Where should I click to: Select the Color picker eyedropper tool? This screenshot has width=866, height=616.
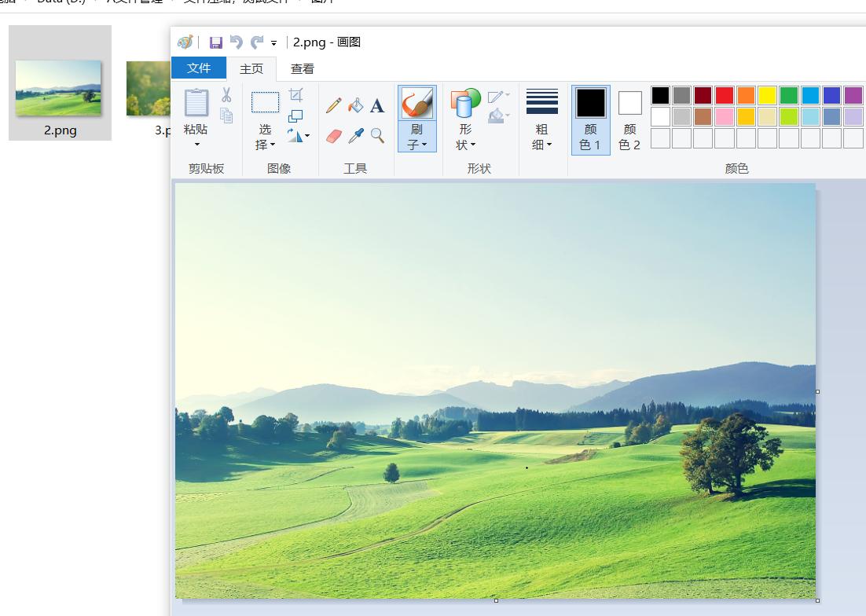tap(356, 136)
